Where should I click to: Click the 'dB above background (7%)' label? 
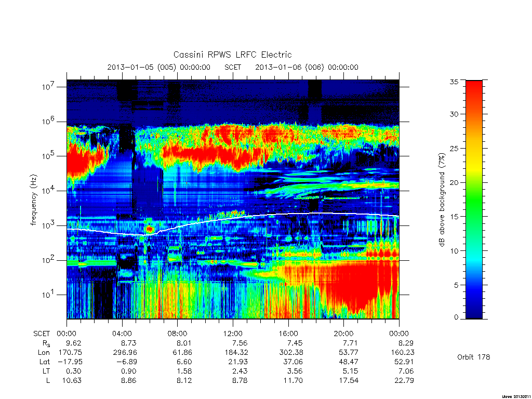tap(442, 200)
